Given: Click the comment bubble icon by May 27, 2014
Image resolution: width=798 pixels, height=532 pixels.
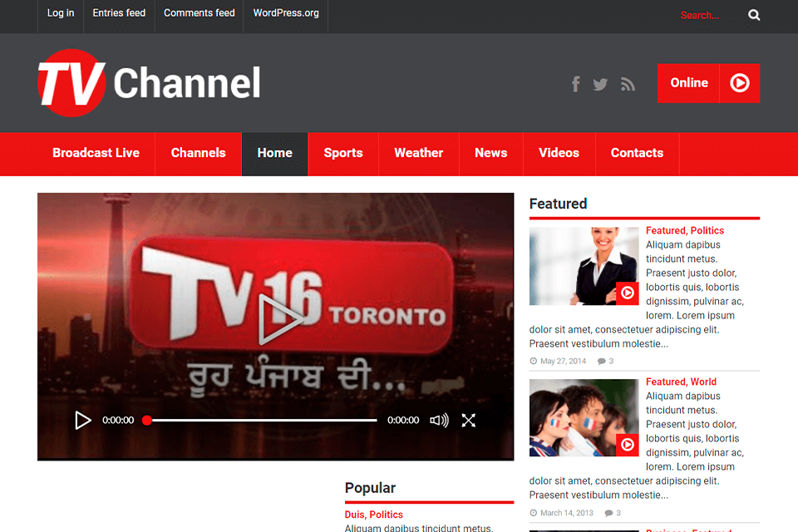Looking at the screenshot, I should click(x=602, y=361).
